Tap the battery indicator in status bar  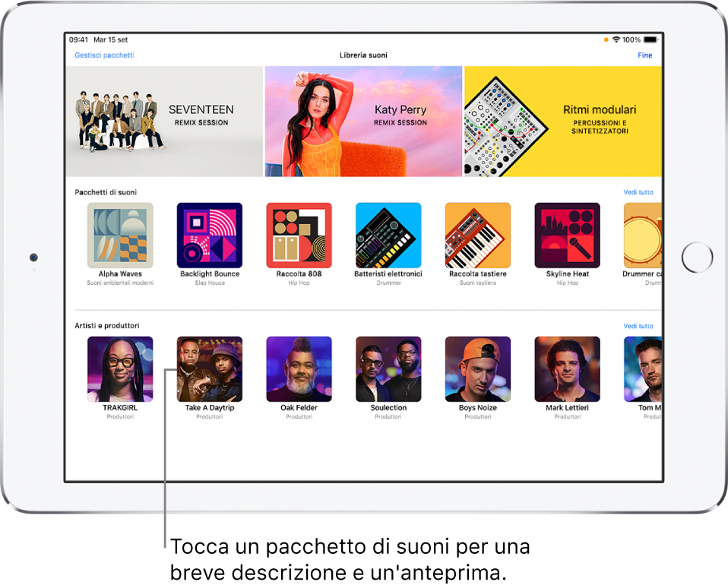pyautogui.click(x=650, y=40)
